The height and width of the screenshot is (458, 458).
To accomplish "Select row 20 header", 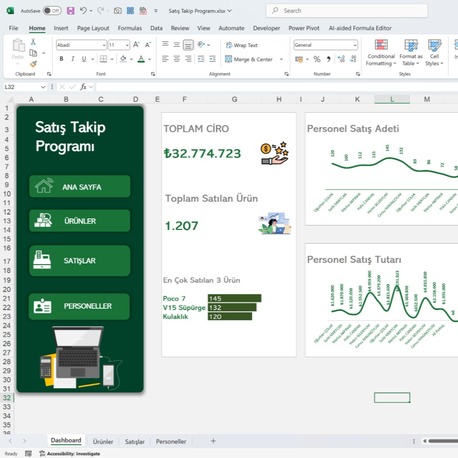I will click(x=7, y=289).
